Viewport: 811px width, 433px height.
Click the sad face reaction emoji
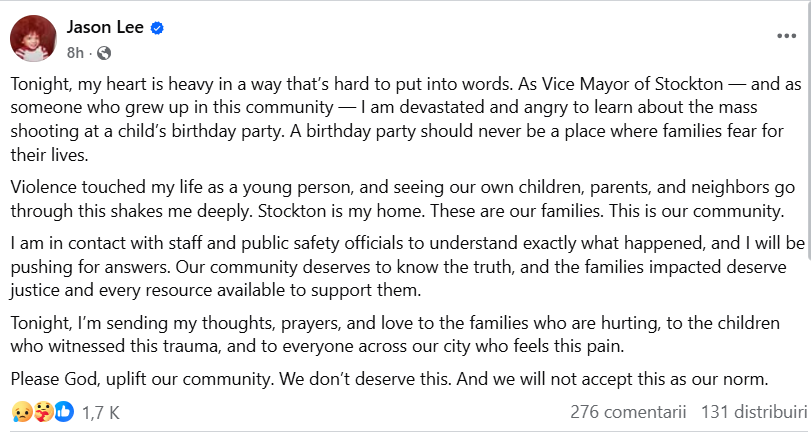[21, 411]
